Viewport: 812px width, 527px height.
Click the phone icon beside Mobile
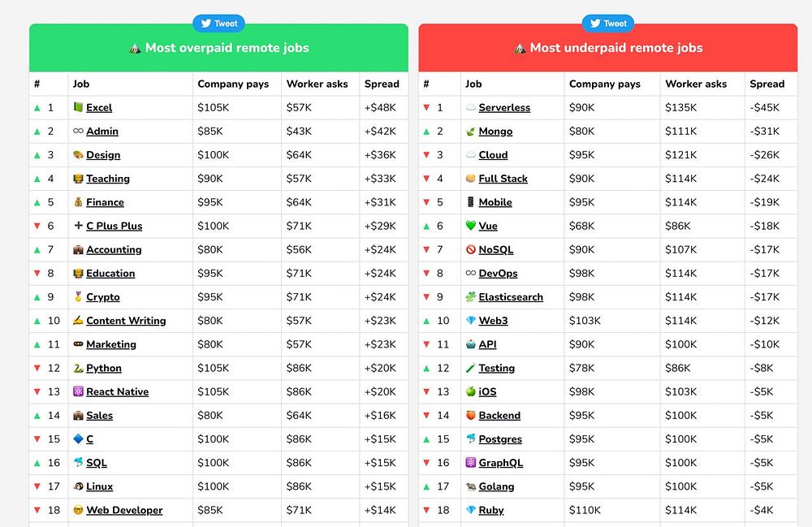click(x=470, y=202)
